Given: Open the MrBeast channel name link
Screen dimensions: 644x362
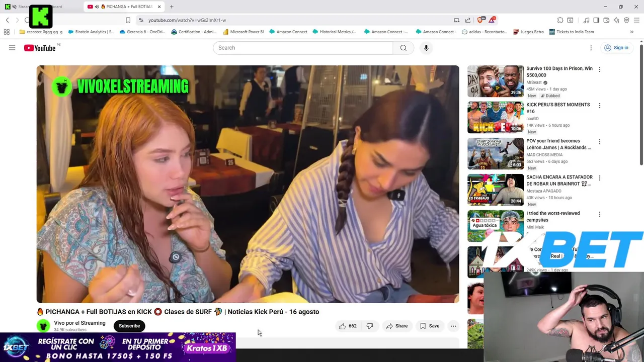Looking at the screenshot, I should pyautogui.click(x=534, y=82).
